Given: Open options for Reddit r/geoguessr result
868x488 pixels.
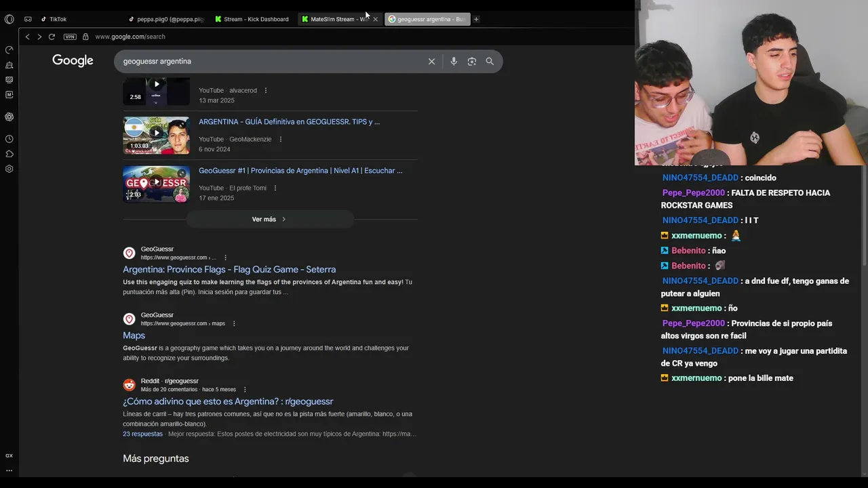Looking at the screenshot, I should [x=245, y=389].
